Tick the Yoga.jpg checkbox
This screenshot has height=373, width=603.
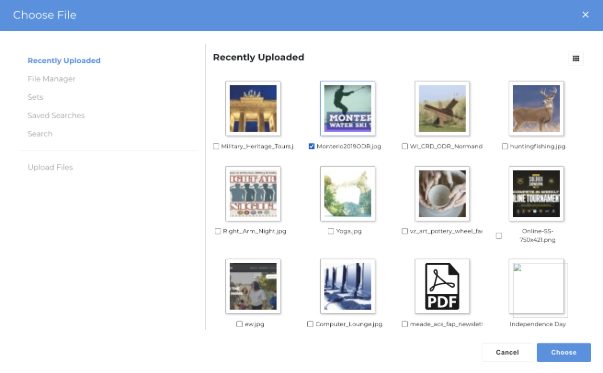coord(331,231)
